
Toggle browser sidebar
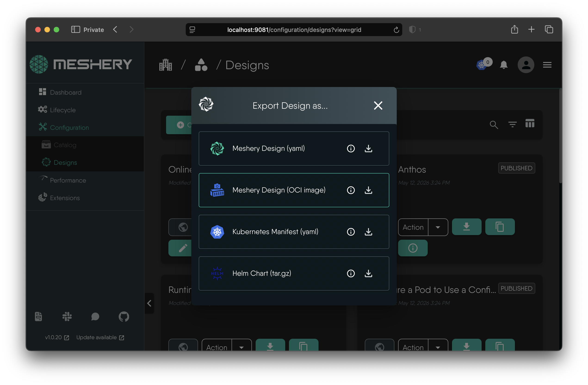tap(75, 30)
